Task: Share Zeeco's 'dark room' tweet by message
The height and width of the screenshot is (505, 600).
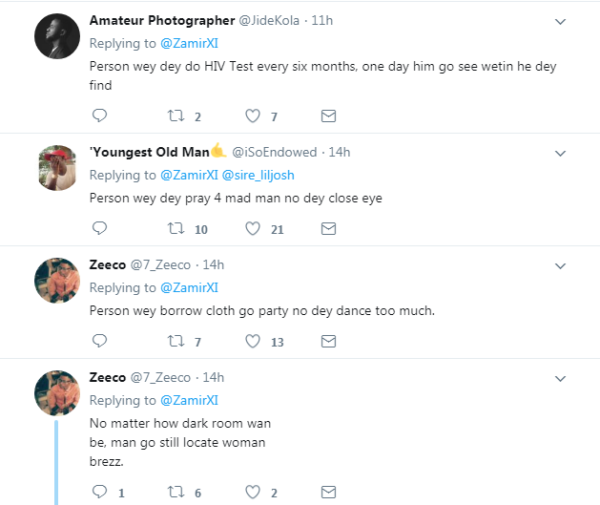Action: pyautogui.click(x=327, y=492)
